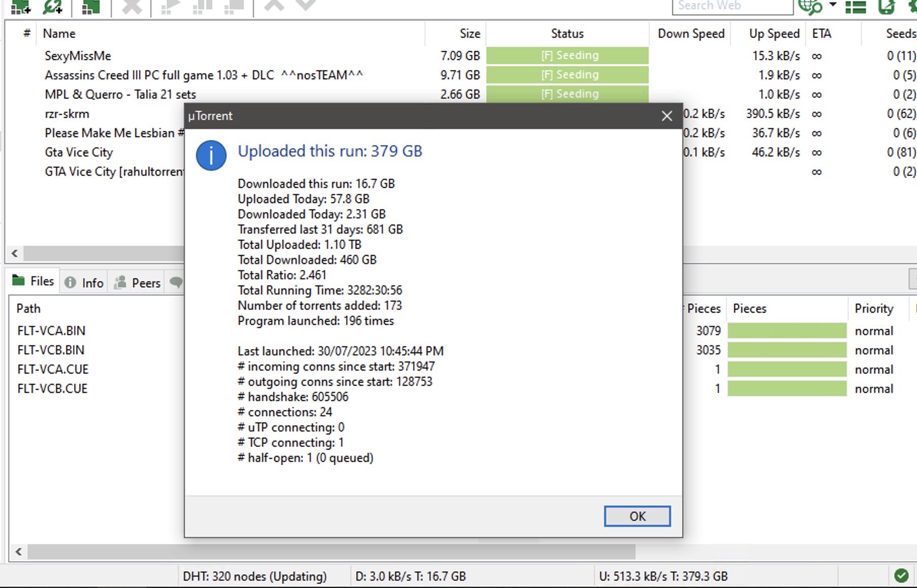
Task: Click Assassins Creed seeding status bar
Action: 567,75
